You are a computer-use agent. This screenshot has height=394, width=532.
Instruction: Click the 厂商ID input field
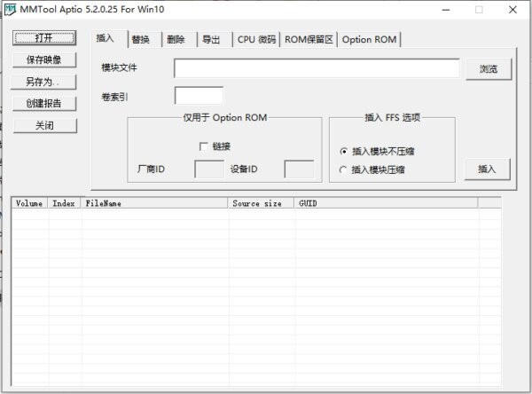click(209, 169)
